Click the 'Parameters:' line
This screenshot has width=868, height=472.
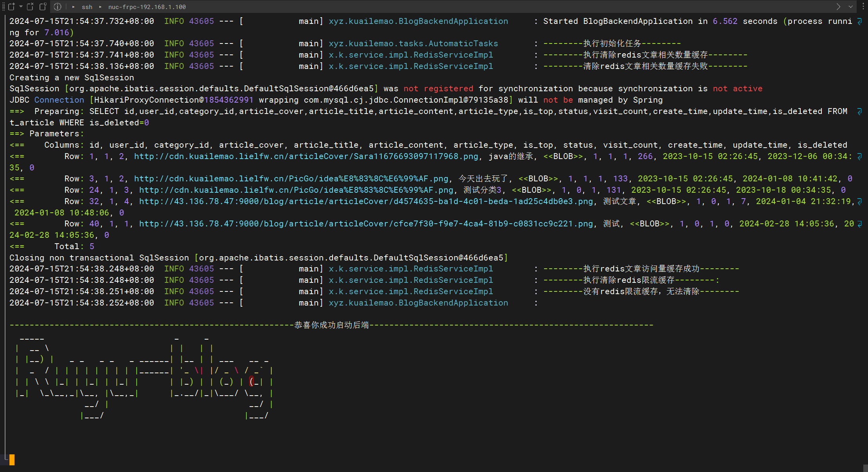click(47, 134)
